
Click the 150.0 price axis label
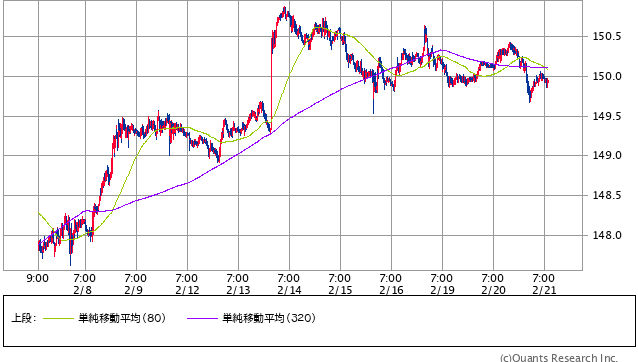click(607, 76)
